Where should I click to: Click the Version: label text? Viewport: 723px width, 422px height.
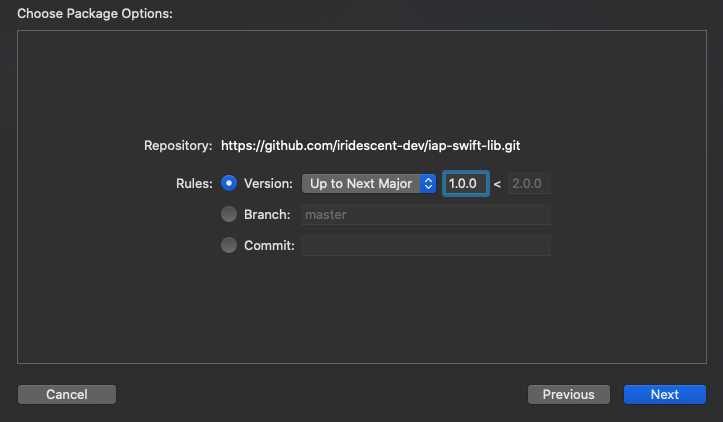click(x=268, y=184)
